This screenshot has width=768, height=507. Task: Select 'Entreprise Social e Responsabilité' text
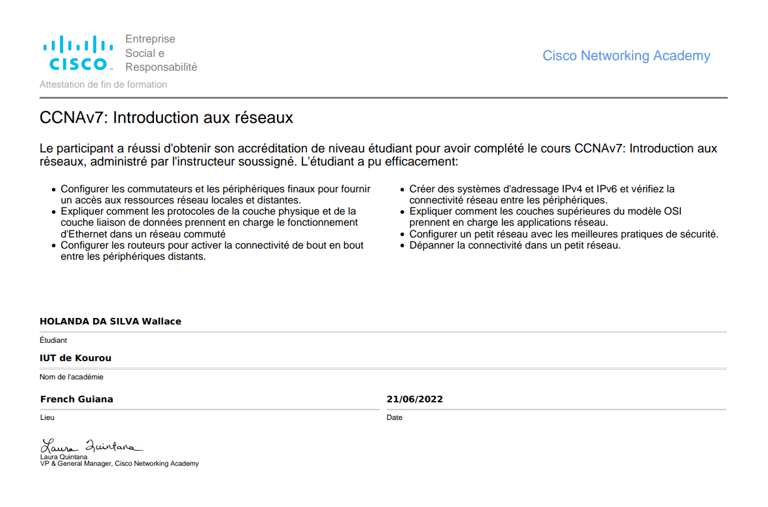pyautogui.click(x=161, y=53)
